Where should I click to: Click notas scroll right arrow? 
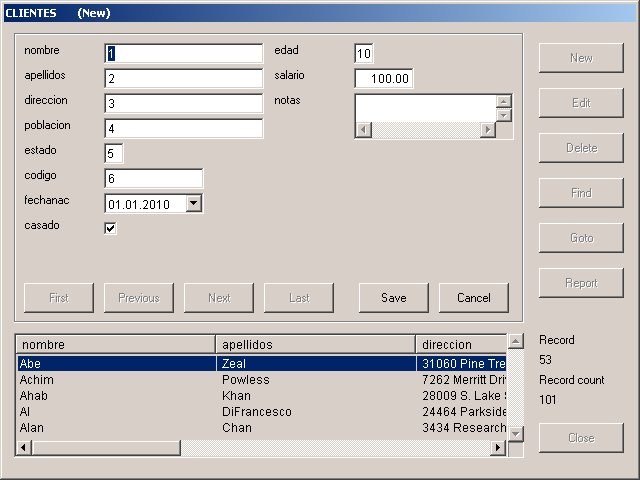(x=487, y=130)
